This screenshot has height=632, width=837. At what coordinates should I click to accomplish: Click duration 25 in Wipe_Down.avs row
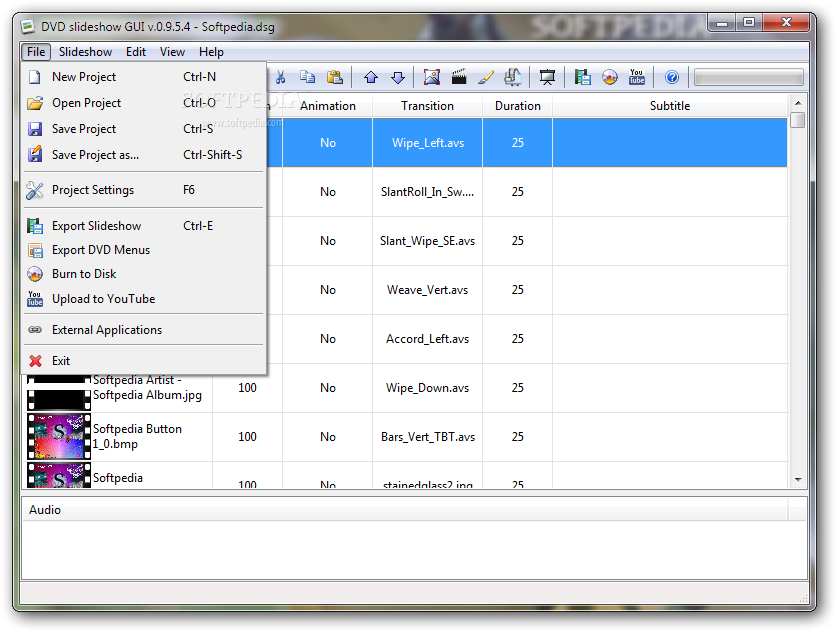518,388
